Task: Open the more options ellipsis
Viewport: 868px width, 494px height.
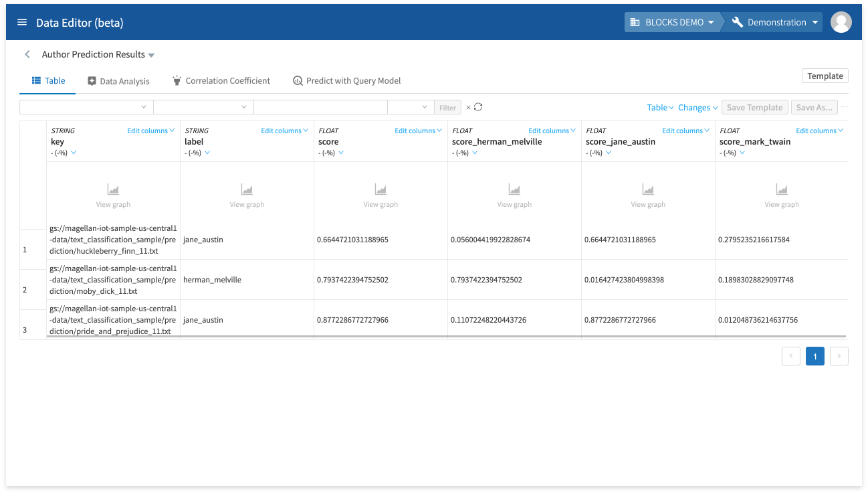Action: pos(845,107)
